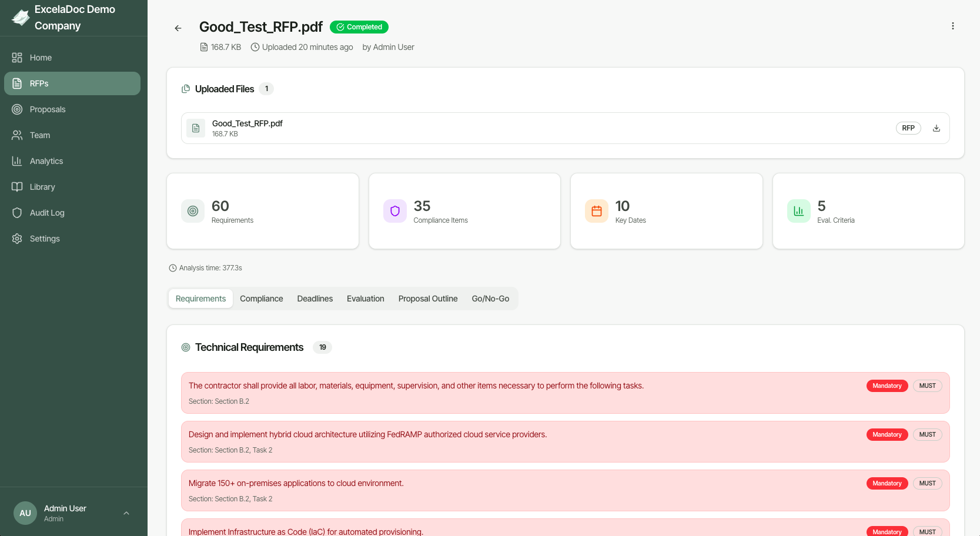Click the 19 count badge
This screenshot has height=536, width=980.
[x=323, y=347]
